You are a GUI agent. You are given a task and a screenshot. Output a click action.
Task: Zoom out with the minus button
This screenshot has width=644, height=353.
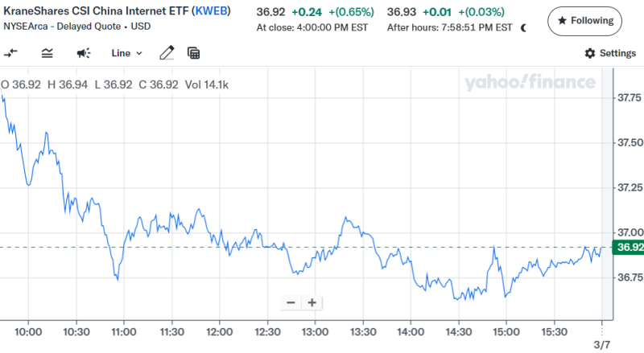point(291,303)
